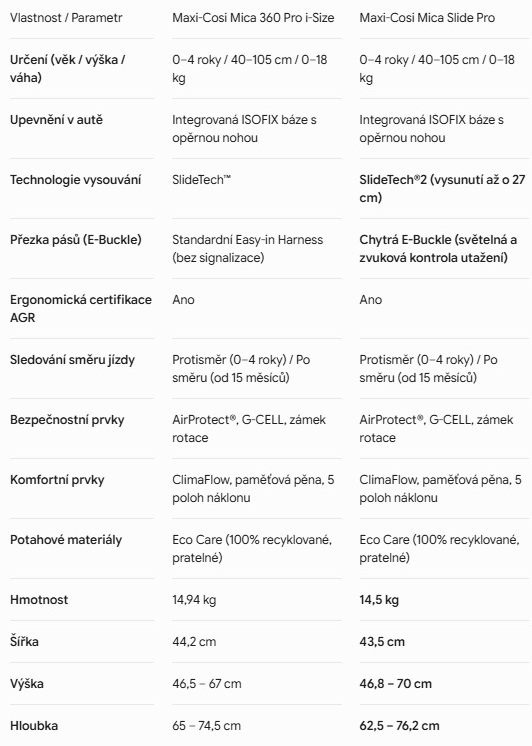The image size is (532, 746).
Task: Click the 14,5 kg weight value
Action: pos(379,599)
